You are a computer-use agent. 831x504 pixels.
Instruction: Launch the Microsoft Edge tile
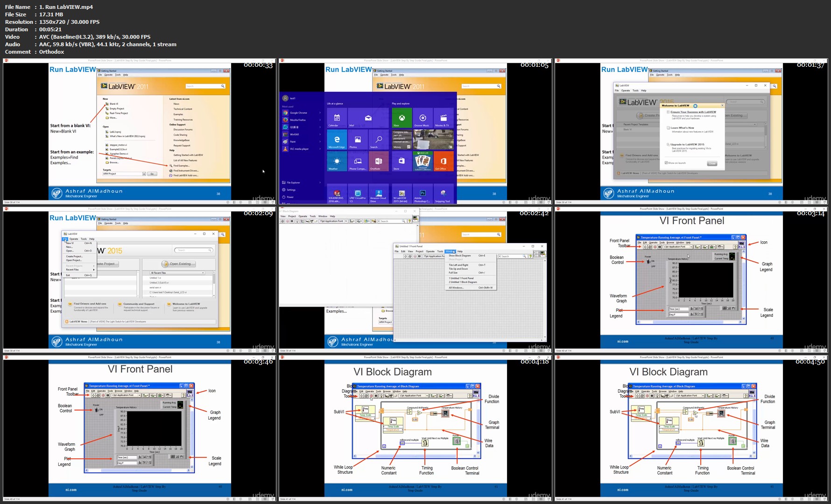(337, 140)
